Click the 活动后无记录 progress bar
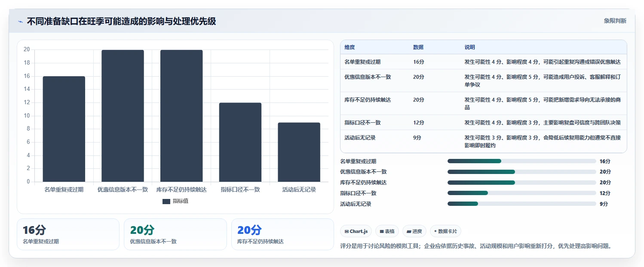This screenshot has width=644, height=267. pos(521,204)
